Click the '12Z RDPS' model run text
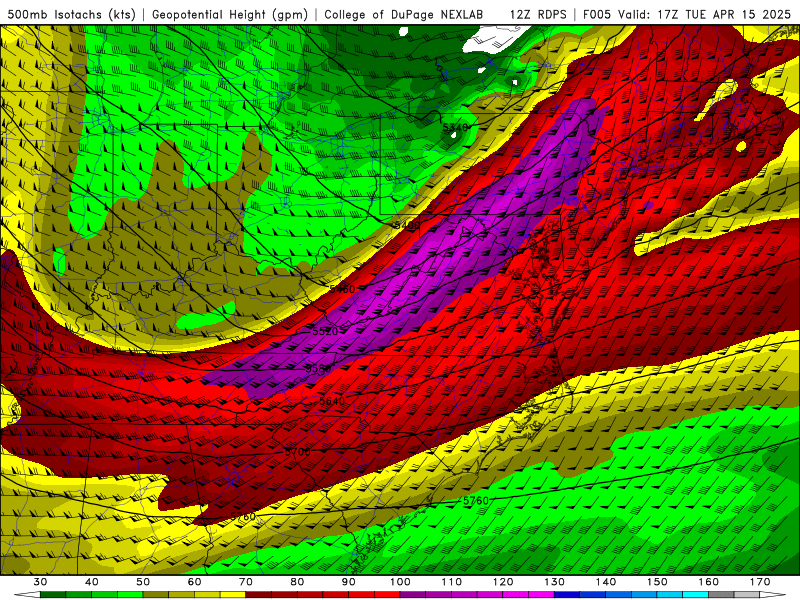 point(538,15)
